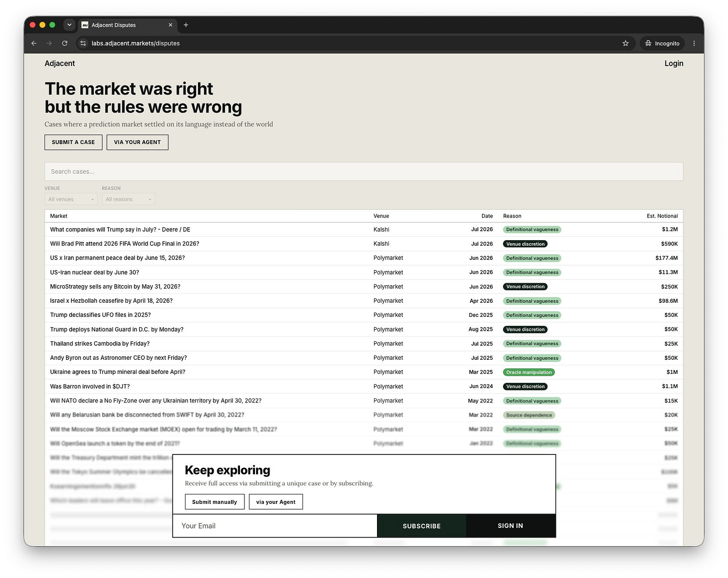Focus the Your Email input field
Image resolution: width=728 pixels, height=578 pixels.
[275, 526]
